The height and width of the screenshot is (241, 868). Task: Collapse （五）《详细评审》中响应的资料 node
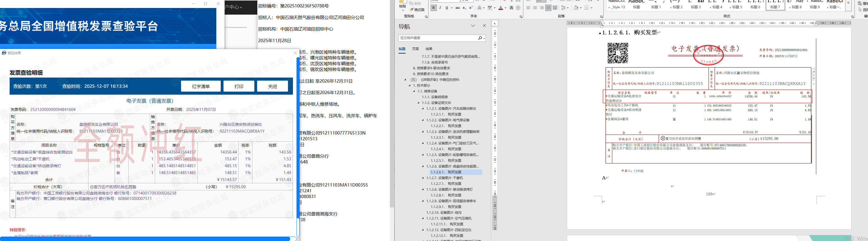tap(405, 80)
